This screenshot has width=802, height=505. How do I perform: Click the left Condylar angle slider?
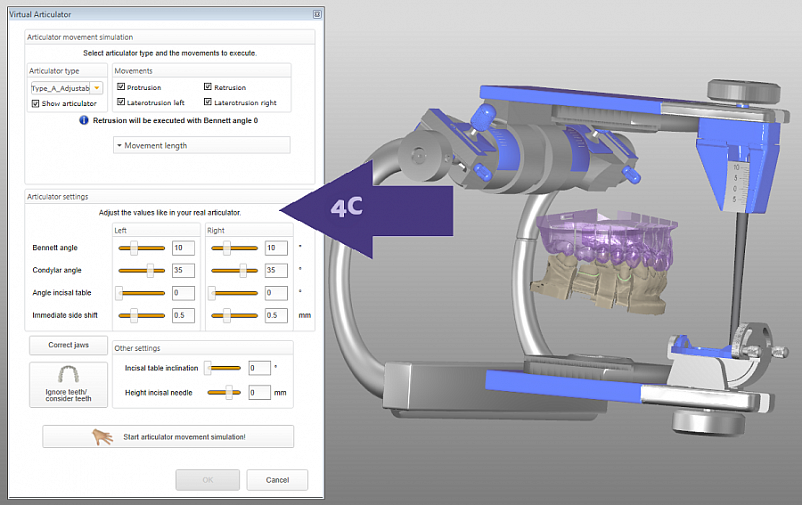tap(142, 270)
